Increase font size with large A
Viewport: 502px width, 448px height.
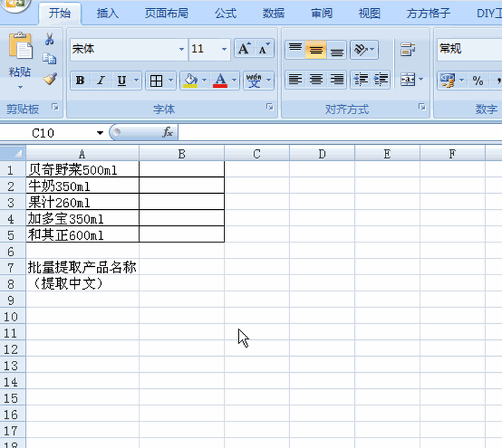pyautogui.click(x=244, y=49)
